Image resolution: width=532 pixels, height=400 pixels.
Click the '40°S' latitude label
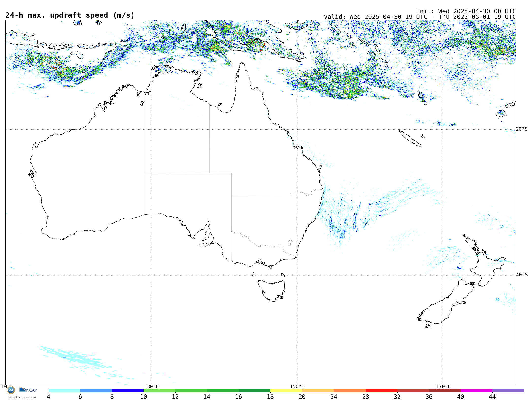click(522, 275)
